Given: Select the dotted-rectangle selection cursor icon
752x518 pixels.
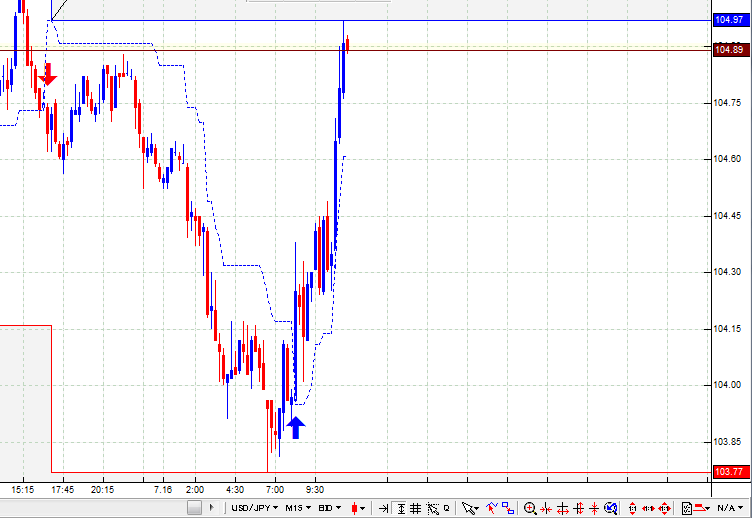Looking at the screenshot, I should [433, 508].
